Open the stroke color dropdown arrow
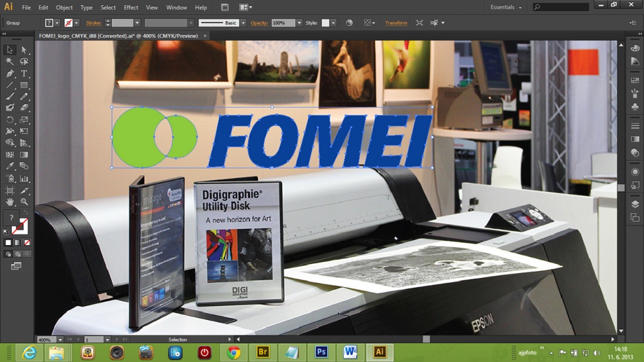 point(76,23)
